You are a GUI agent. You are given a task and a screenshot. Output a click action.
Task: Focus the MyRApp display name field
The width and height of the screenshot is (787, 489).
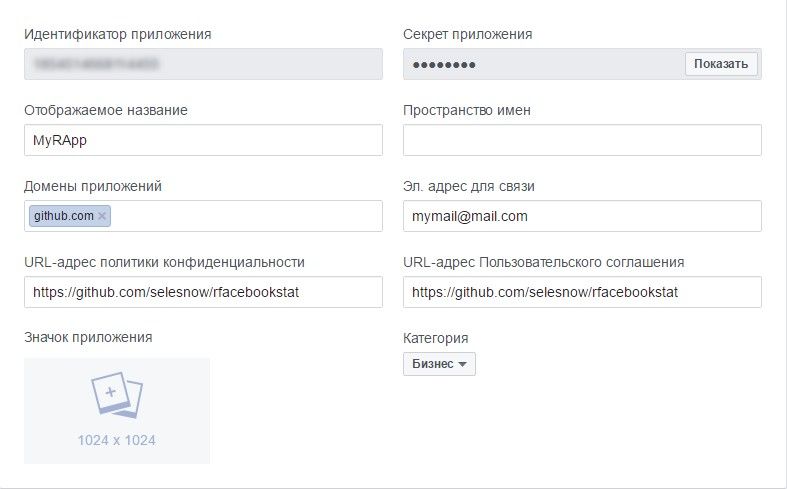203,140
